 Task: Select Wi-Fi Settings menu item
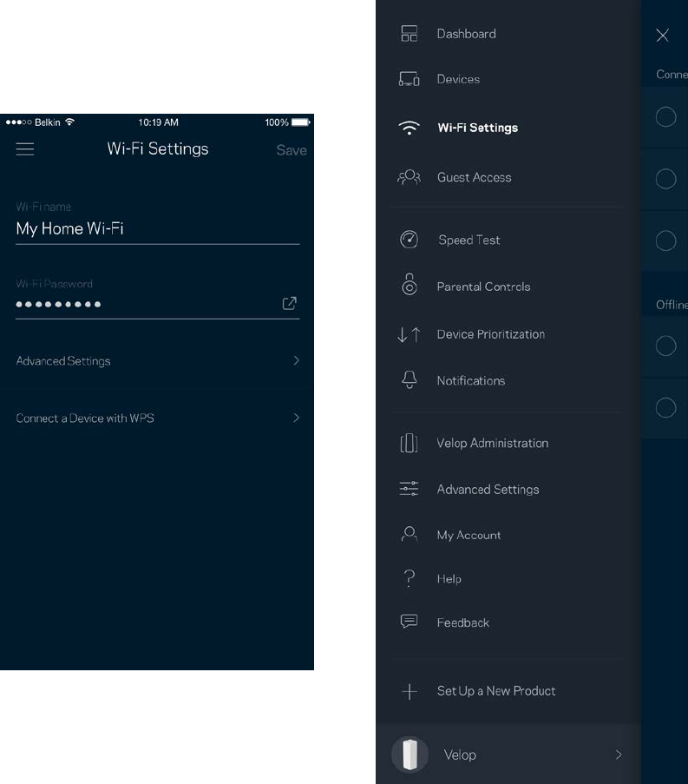point(478,128)
